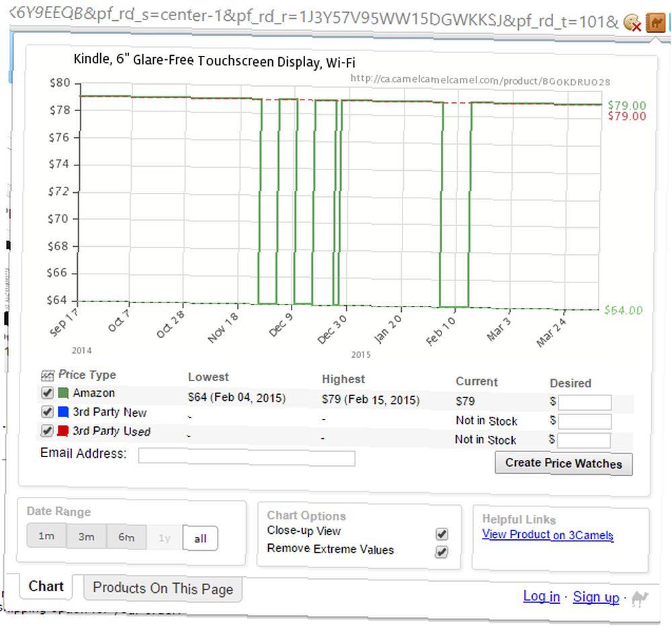Select the 6m date range
This screenshot has height=628, width=672.
coord(126,537)
